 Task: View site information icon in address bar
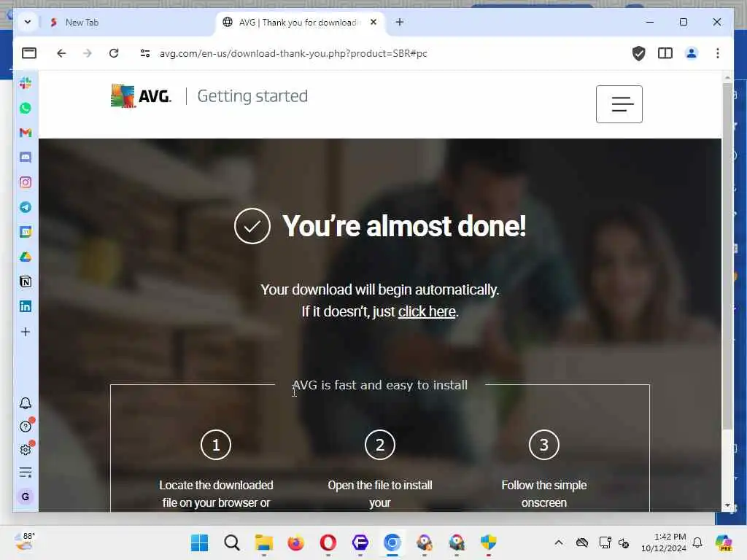click(145, 52)
